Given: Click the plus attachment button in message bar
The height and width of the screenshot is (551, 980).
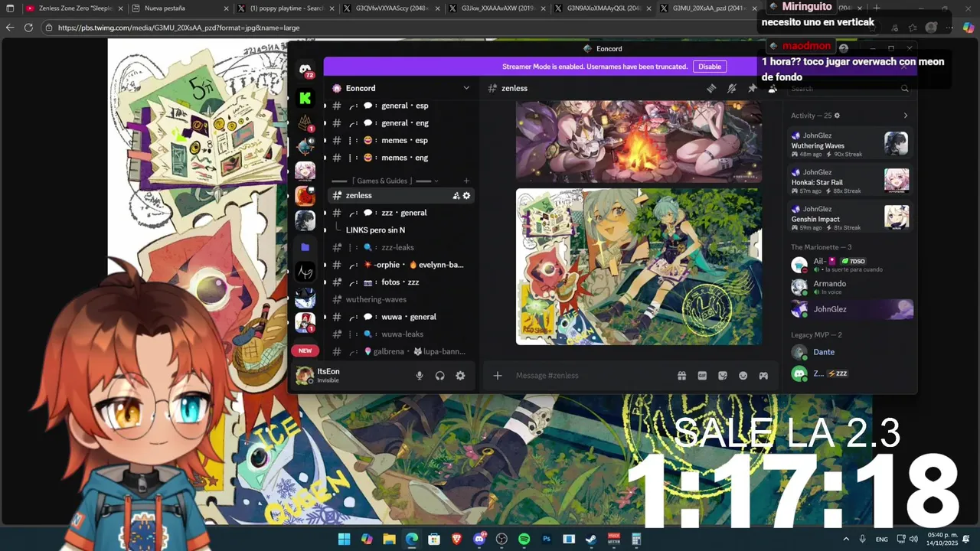Looking at the screenshot, I should [498, 376].
